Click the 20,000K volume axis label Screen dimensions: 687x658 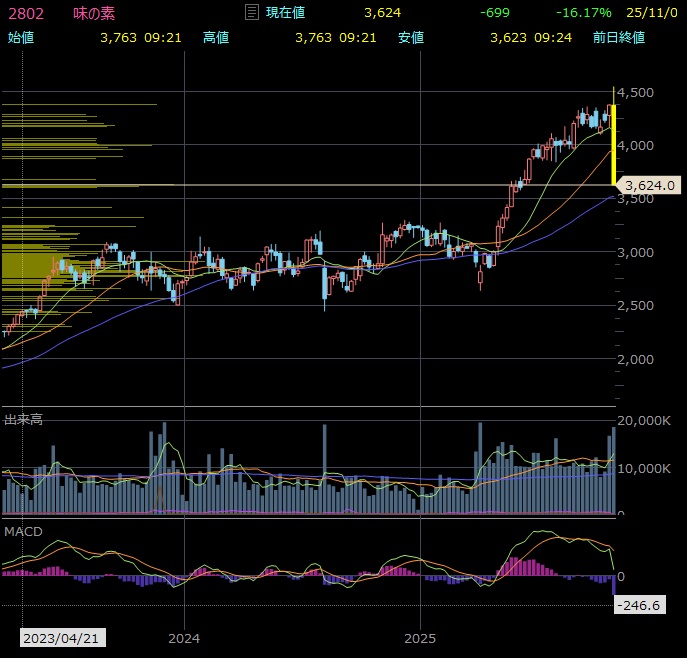(646, 421)
